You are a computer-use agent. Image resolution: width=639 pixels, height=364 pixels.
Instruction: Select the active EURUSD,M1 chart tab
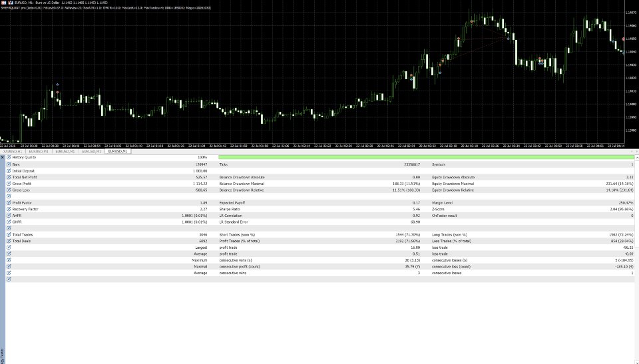coord(118,151)
